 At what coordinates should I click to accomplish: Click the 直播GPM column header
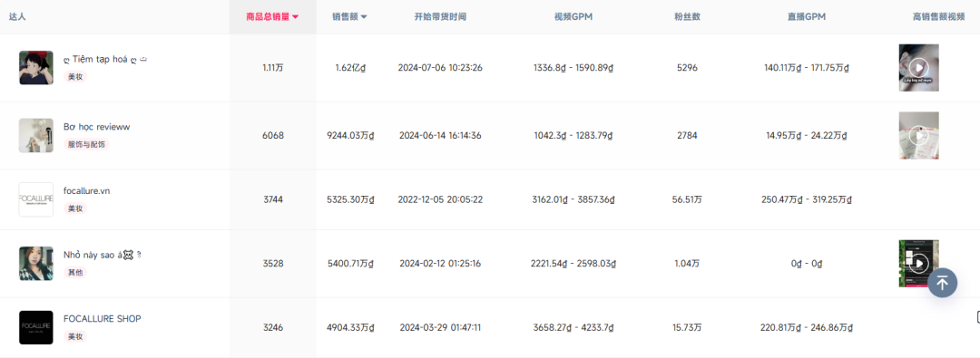(807, 17)
